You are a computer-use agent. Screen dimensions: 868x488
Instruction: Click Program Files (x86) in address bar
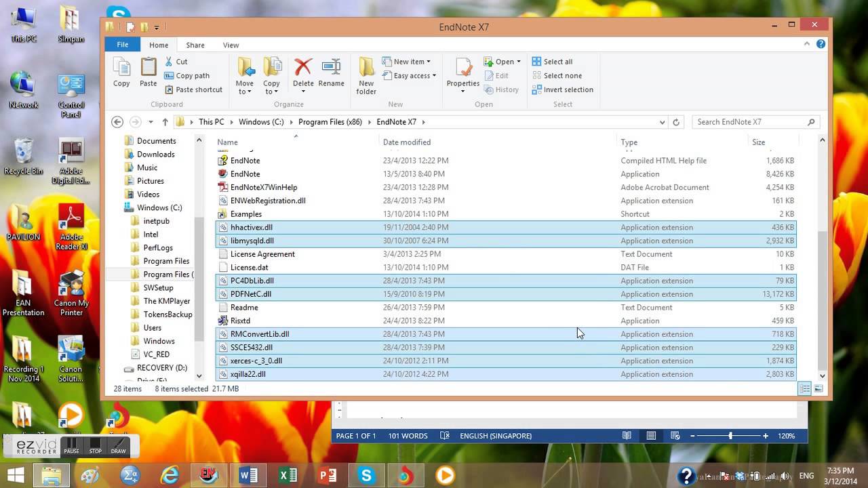(330, 122)
